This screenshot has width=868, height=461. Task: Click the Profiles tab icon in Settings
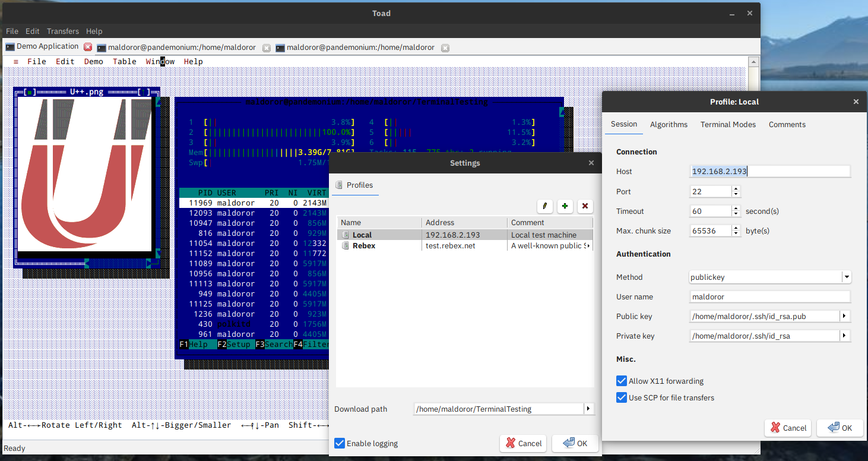coord(339,185)
